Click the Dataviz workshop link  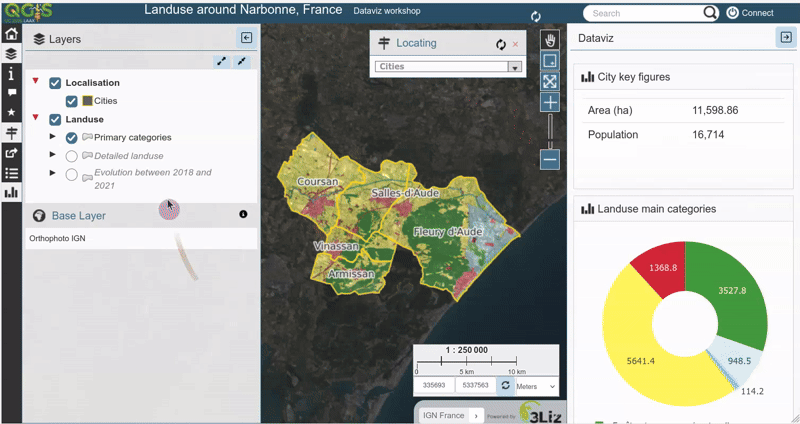[x=387, y=11]
